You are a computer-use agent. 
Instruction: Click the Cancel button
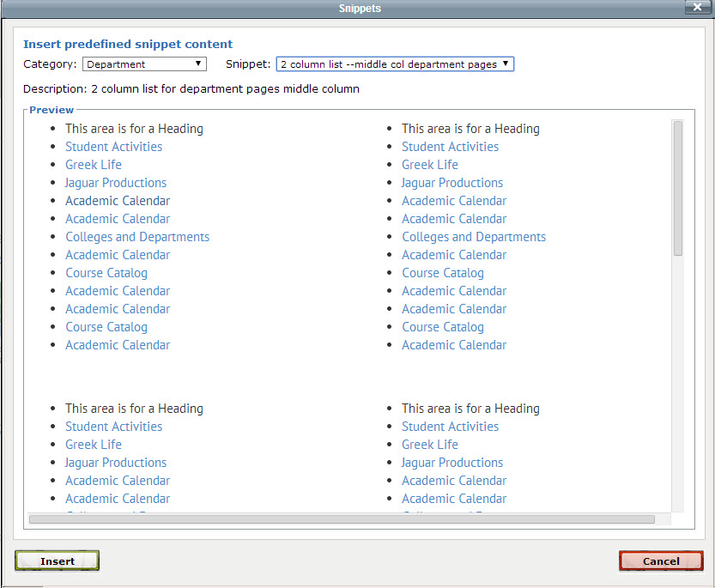coord(661,561)
